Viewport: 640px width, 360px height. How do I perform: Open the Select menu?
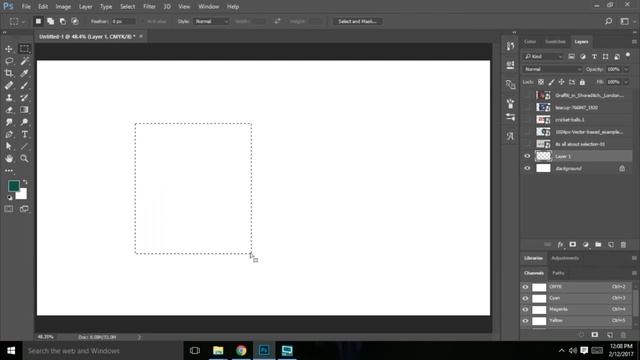[127, 7]
